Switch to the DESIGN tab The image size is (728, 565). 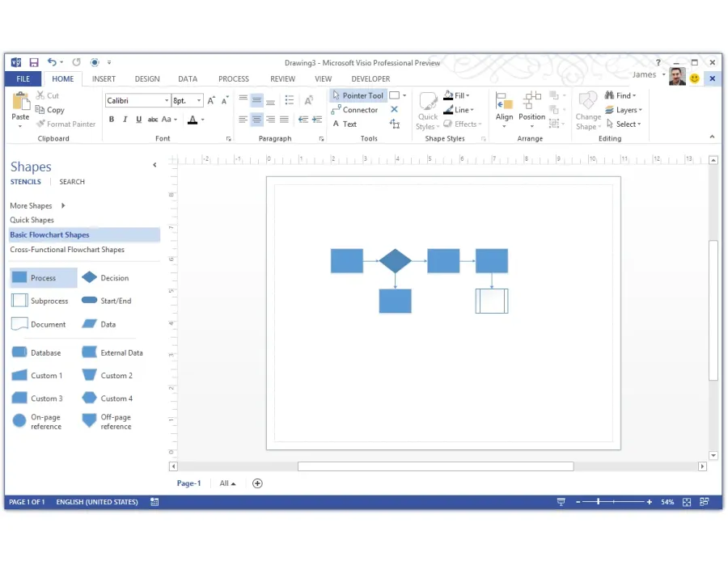coord(147,79)
